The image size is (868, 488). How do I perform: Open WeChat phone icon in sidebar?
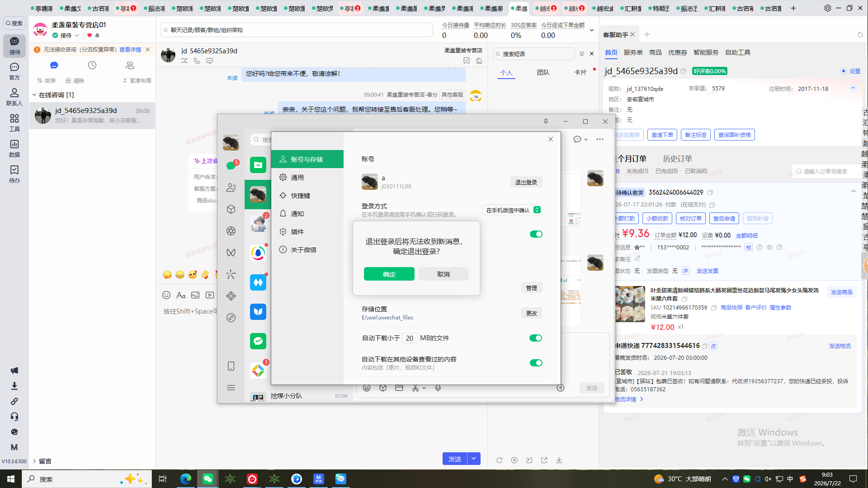pos(231,366)
